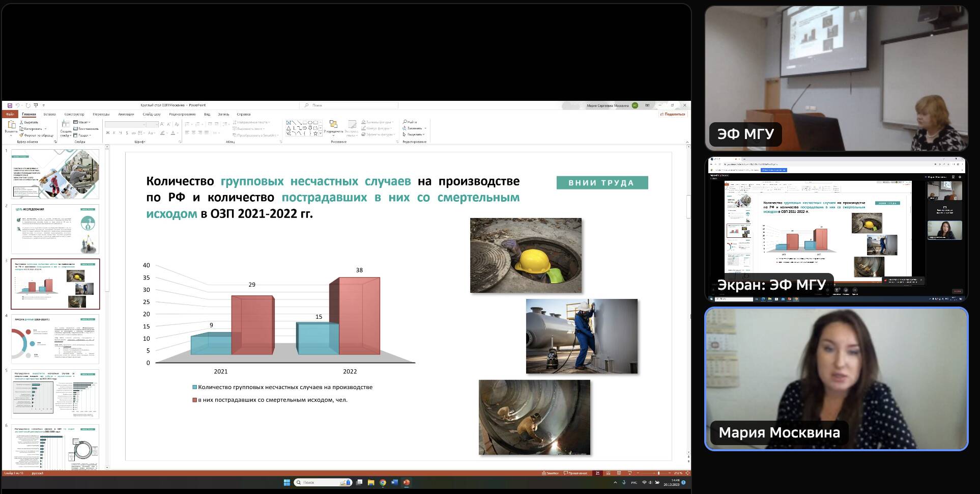The image size is (980, 494).
Task: Open Google Chrome from the Windows taskbar
Action: (x=383, y=482)
